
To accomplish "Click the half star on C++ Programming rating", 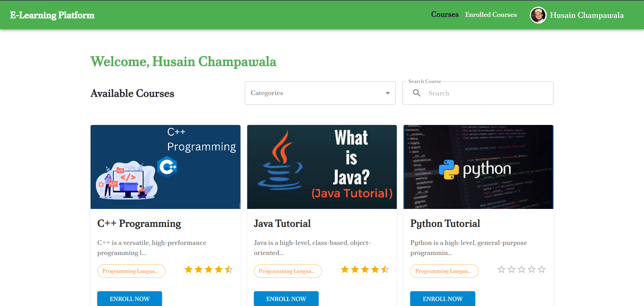I will tap(229, 269).
